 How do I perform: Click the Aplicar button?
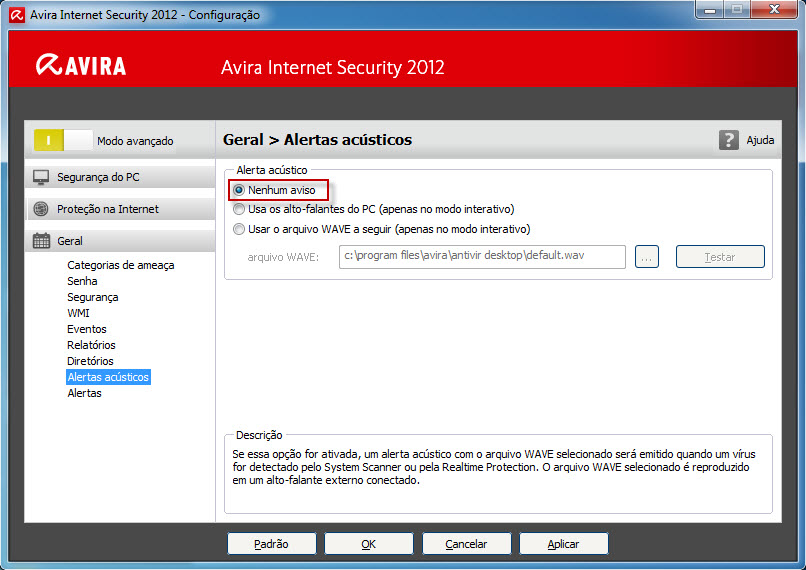(563, 544)
